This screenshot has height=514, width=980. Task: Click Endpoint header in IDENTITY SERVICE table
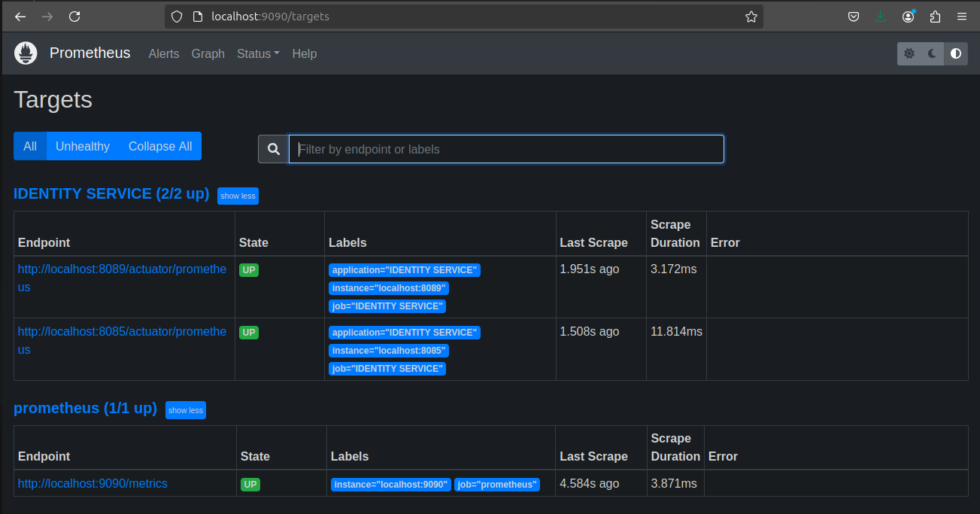tap(44, 242)
